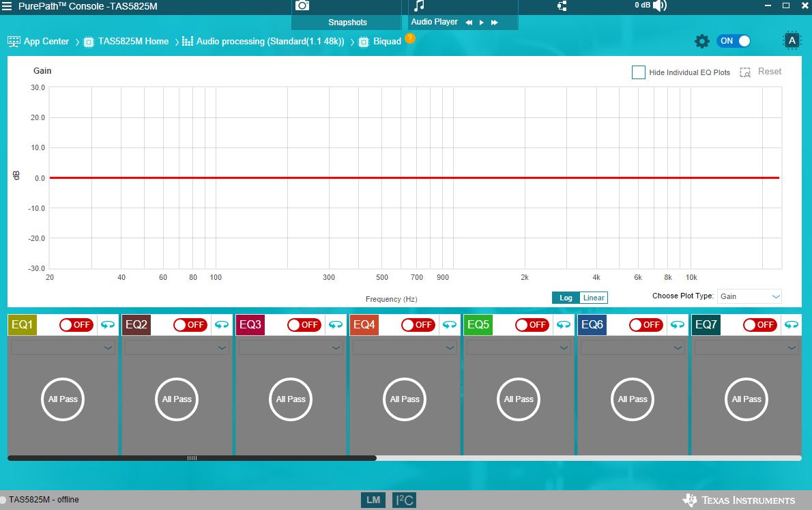
Task: Click the TAS5825M Home chip icon
Action: point(89,42)
